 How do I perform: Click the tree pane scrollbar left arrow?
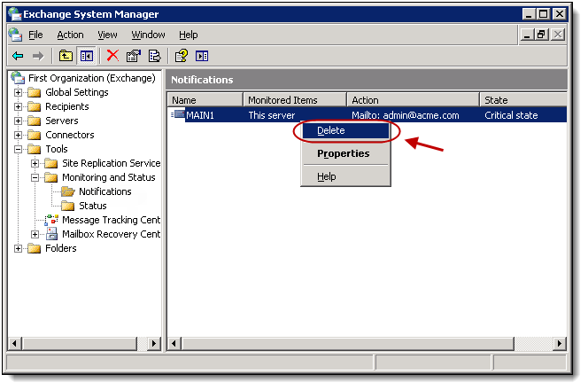pyautogui.click(x=15, y=343)
